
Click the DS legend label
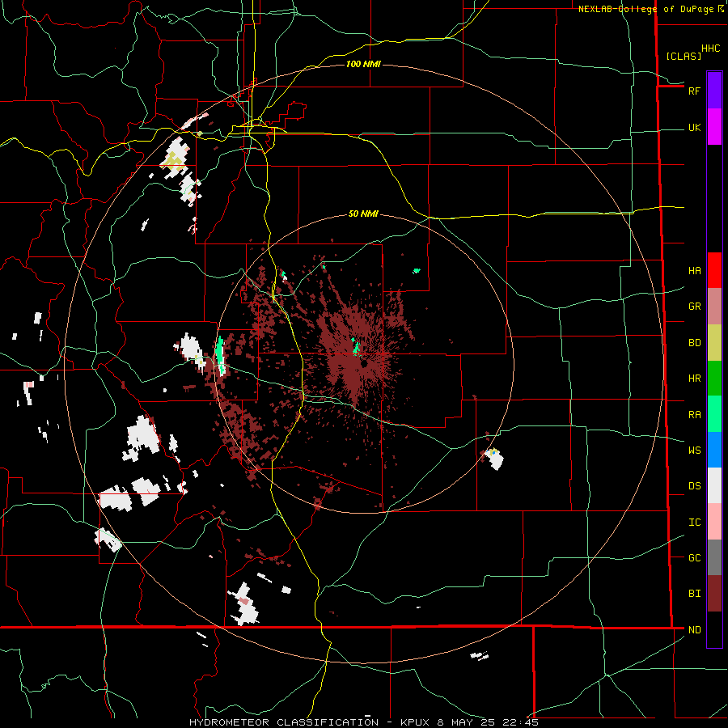click(694, 486)
